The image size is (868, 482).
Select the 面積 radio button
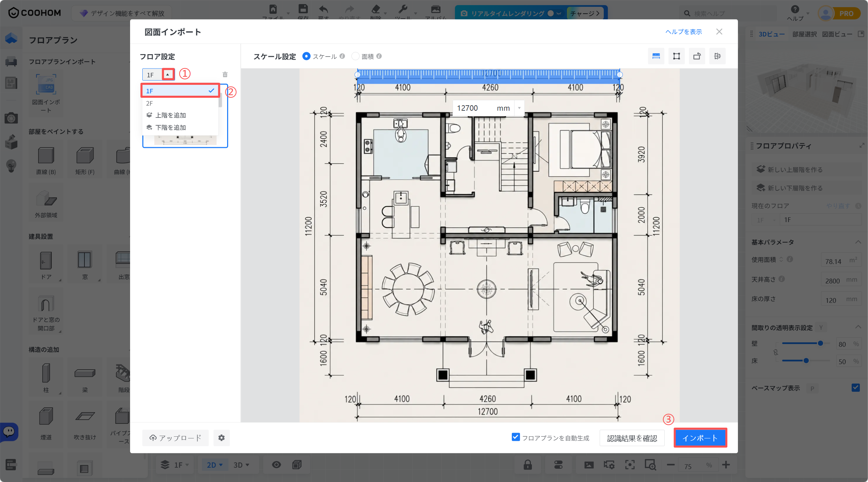(x=355, y=56)
